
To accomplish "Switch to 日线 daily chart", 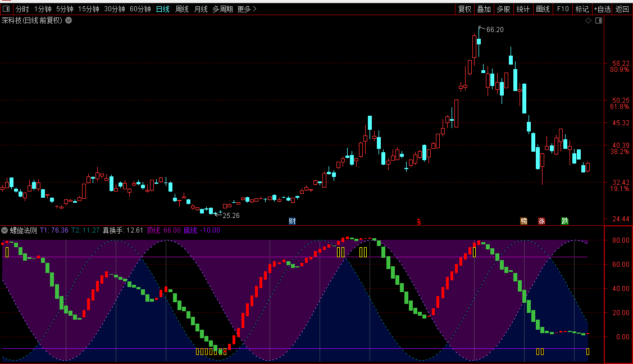I will pyautogui.click(x=163, y=9).
